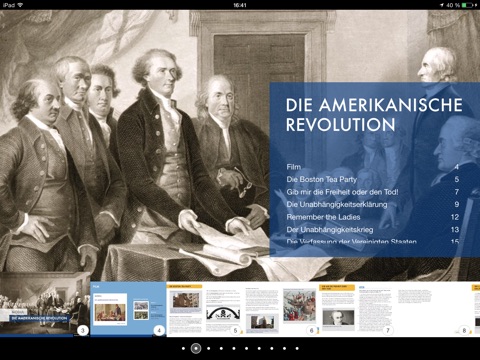This screenshot has height=360, width=480.
Task: Tap the 16:41 clock in status bar
Action: (240, 5)
